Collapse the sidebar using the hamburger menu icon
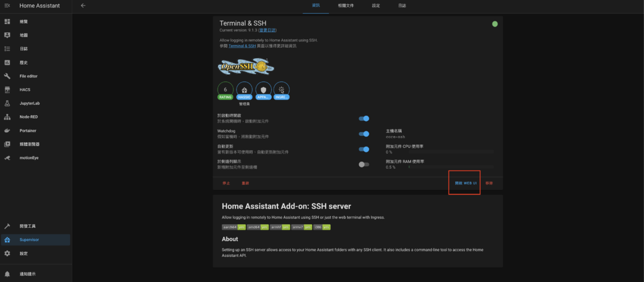 point(7,6)
